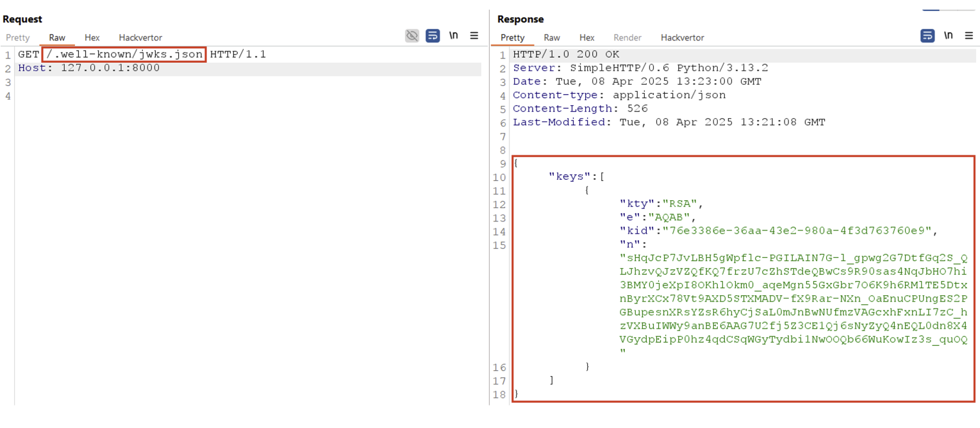Screen dimensions: 980x428
Task: Open the Request panel hamburger menu
Action: pos(474,36)
